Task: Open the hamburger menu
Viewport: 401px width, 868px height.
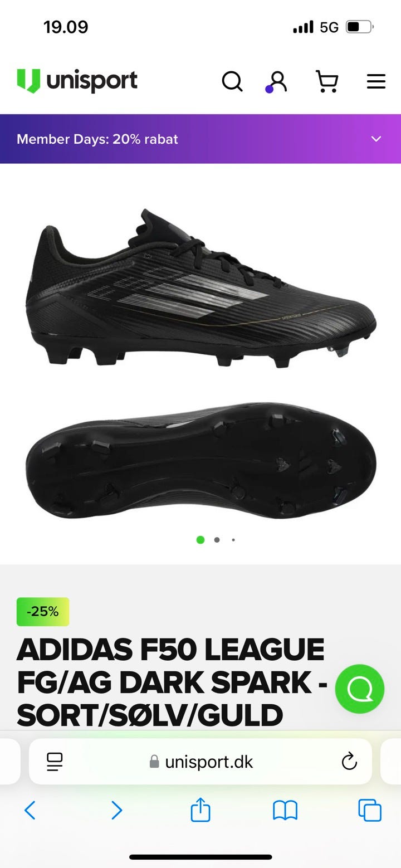Action: pyautogui.click(x=376, y=81)
